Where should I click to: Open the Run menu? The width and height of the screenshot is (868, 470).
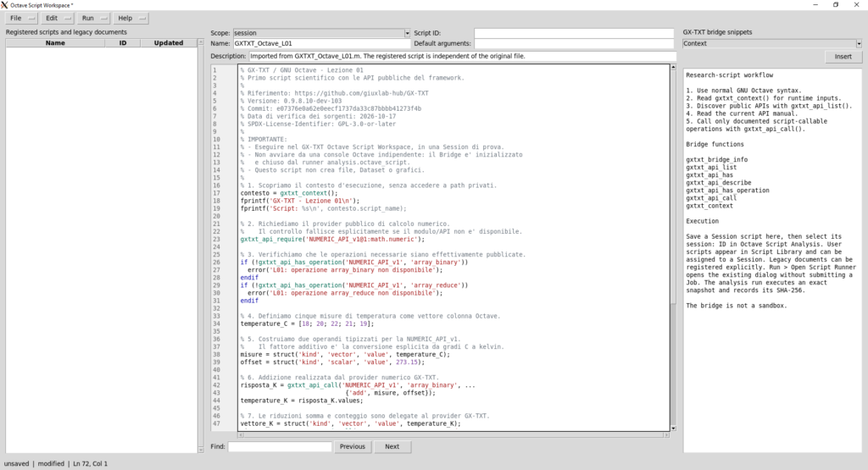(93, 19)
